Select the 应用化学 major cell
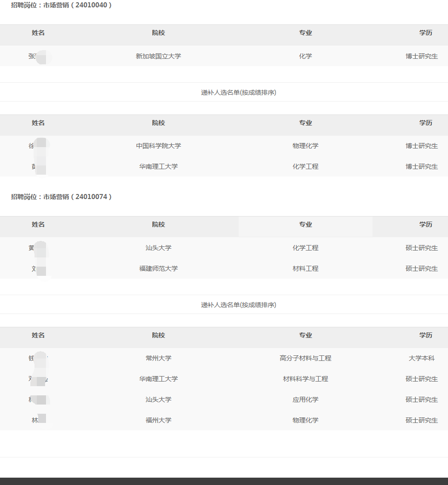This screenshot has width=448, height=485. (305, 399)
